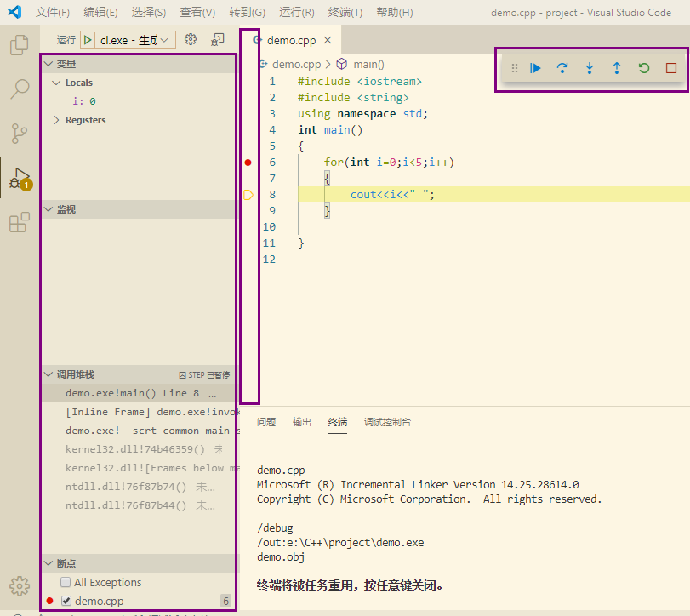The image size is (690, 616).
Task: Select kernel32.dll!74b46359() stack frame
Action: point(139,449)
